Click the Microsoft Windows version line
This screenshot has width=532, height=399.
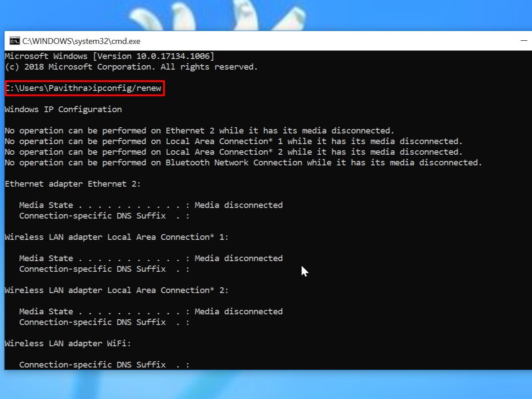(110, 56)
